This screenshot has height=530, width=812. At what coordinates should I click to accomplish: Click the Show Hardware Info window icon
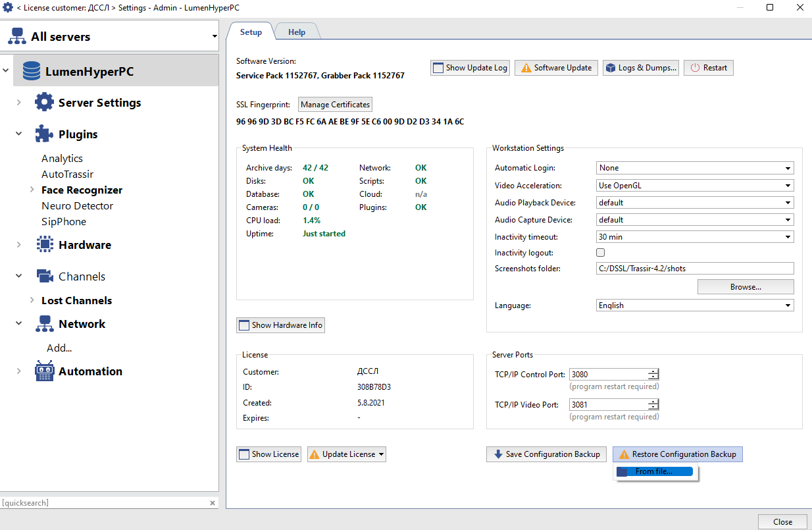pyautogui.click(x=244, y=325)
